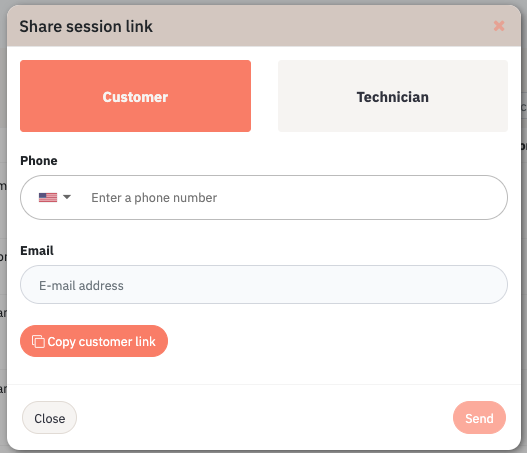Focus the E-mail address input field

click(x=264, y=285)
